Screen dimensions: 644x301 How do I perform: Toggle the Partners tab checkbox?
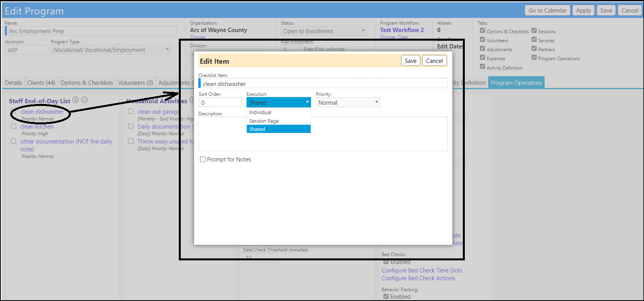tap(534, 48)
